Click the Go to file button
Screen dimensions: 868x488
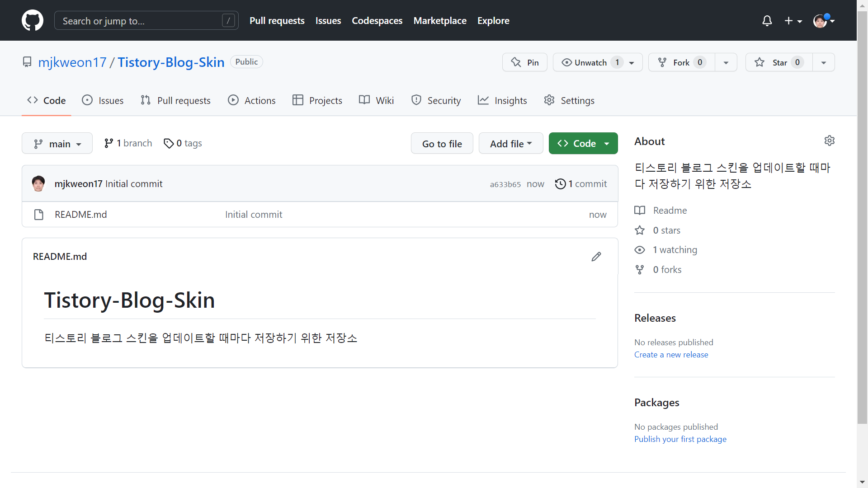click(x=442, y=144)
